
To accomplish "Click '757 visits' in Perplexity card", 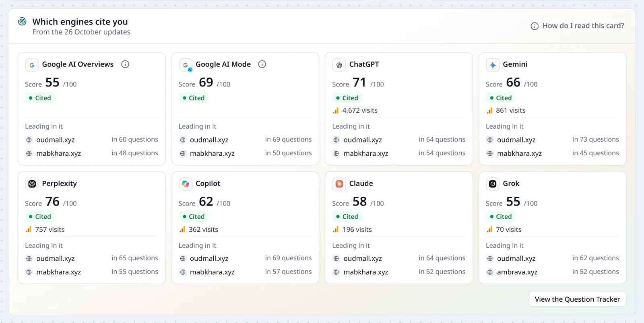I will tap(50, 230).
